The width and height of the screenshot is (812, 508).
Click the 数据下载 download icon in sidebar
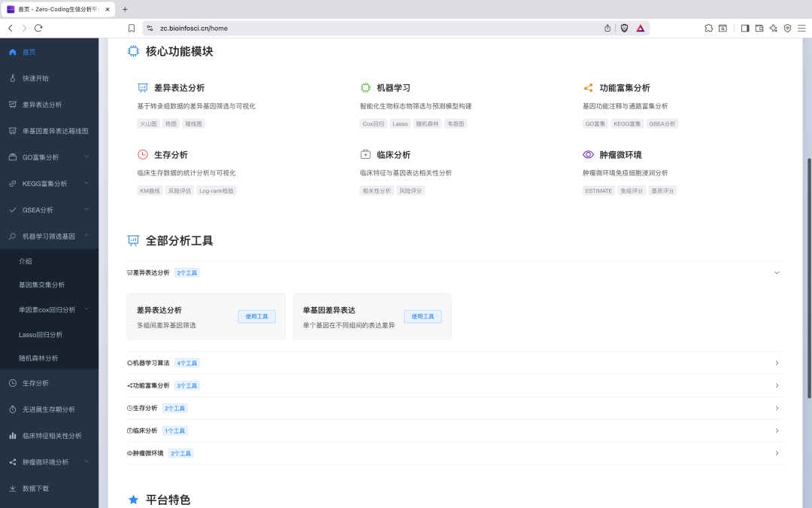pyautogui.click(x=12, y=488)
